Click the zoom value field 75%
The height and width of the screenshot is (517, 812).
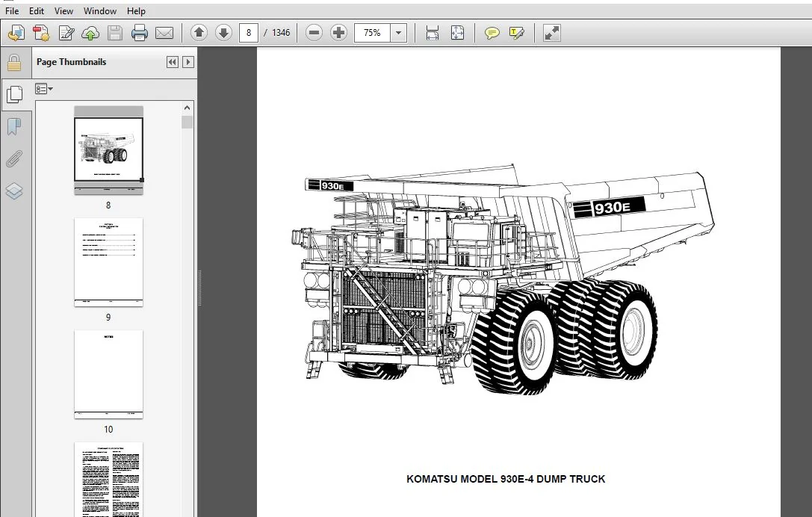point(372,33)
